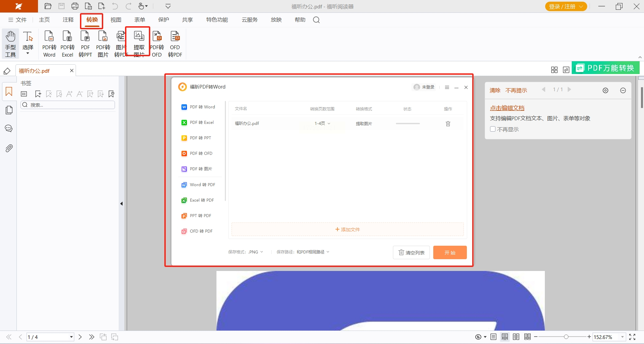
Task: Check the 不再显示 checkbox
Action: point(493,129)
